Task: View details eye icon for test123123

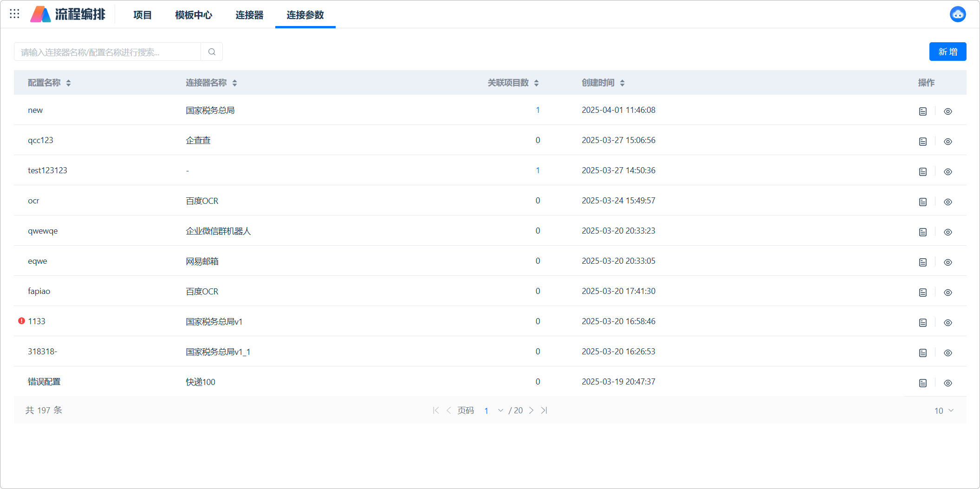Action: pyautogui.click(x=948, y=172)
